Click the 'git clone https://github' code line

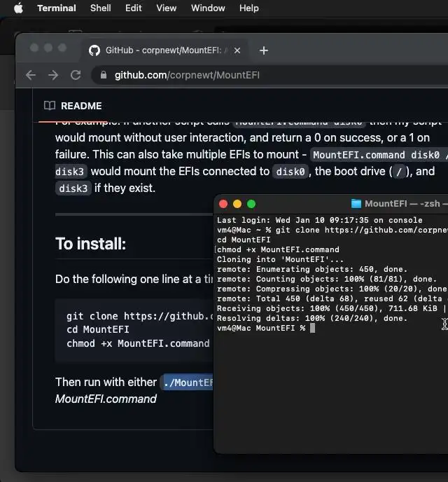coord(140,316)
